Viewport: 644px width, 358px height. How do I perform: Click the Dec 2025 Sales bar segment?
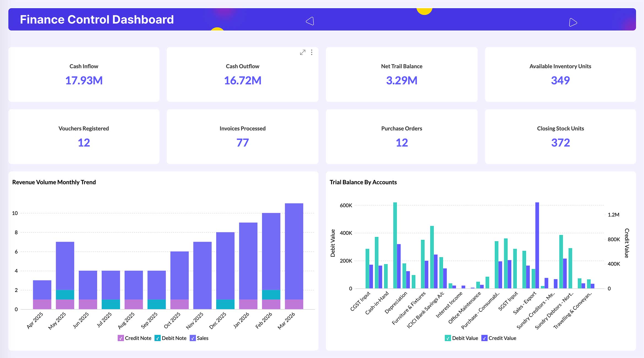tap(225, 266)
